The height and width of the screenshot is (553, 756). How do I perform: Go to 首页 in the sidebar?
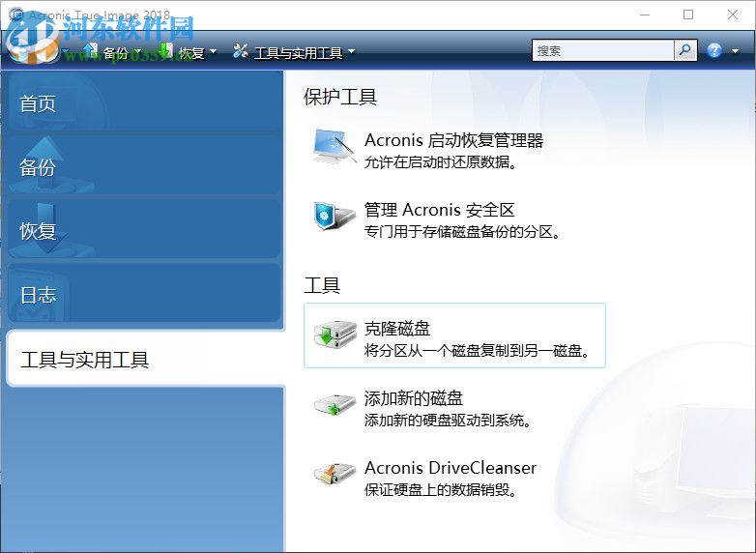144,102
